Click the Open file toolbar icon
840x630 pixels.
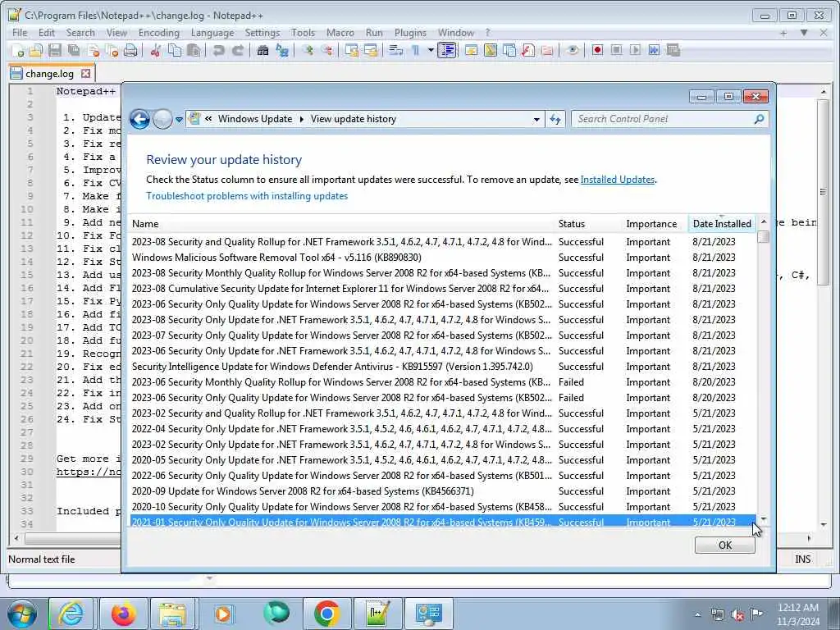click(x=36, y=50)
